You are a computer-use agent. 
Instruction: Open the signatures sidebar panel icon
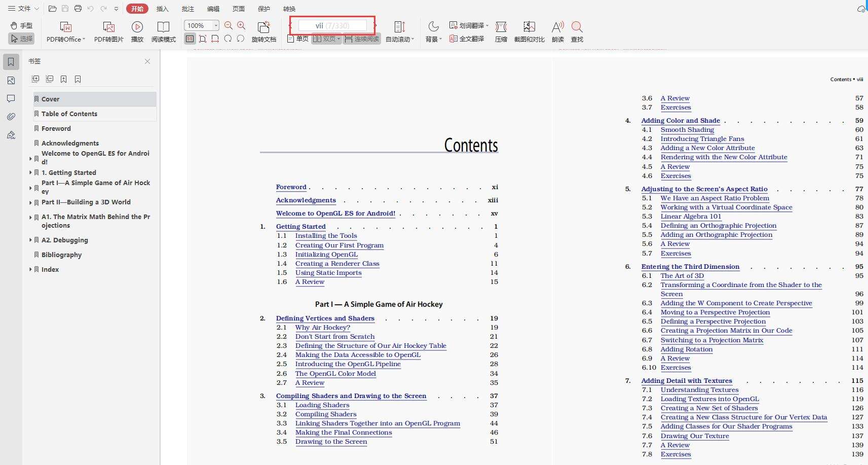coord(11,135)
